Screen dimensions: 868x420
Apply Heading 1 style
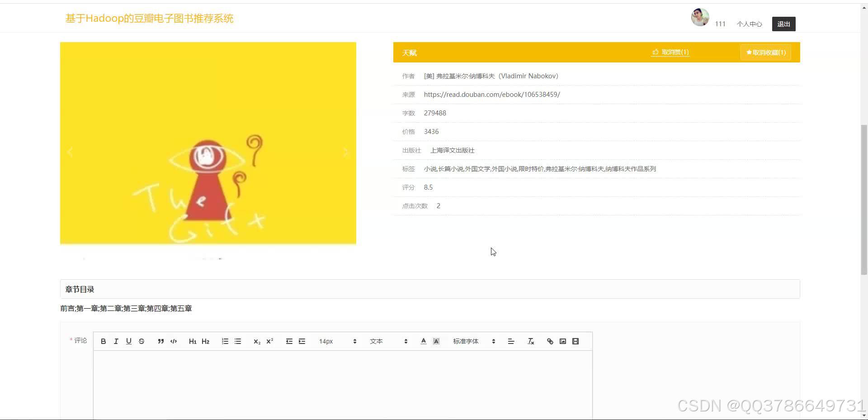pyautogui.click(x=193, y=341)
